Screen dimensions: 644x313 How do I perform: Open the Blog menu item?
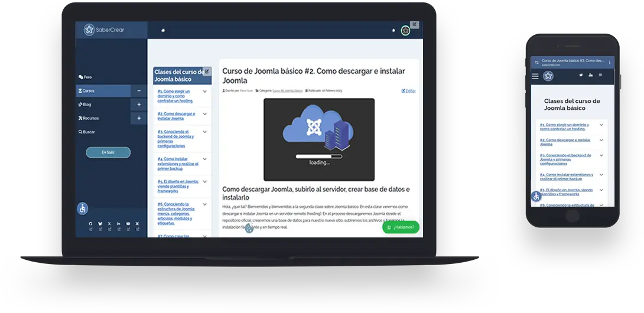(84, 105)
